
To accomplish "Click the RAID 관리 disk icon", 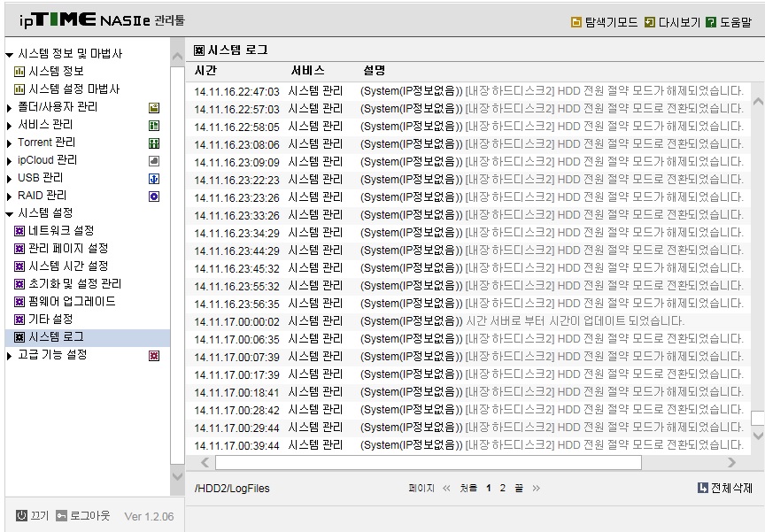I will point(154,197).
